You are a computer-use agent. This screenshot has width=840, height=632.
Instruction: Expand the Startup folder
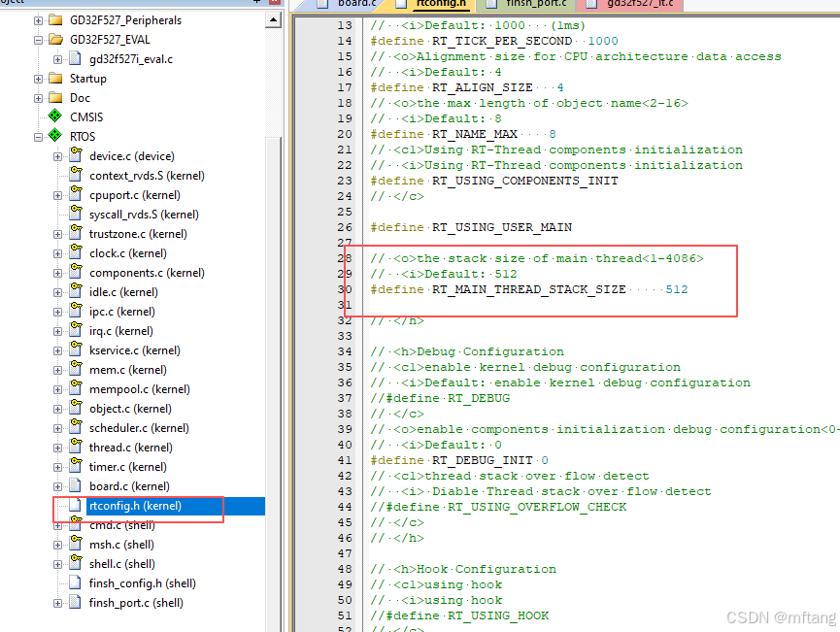tap(38, 79)
